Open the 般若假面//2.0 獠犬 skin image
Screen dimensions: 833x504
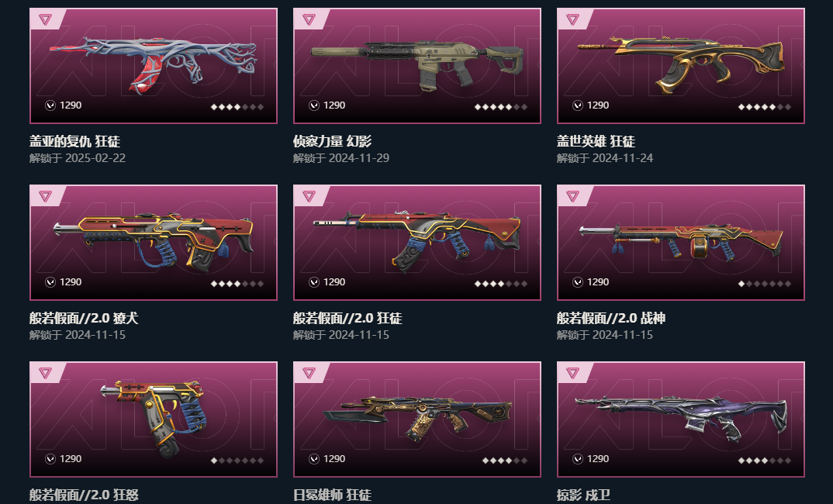[x=154, y=242]
